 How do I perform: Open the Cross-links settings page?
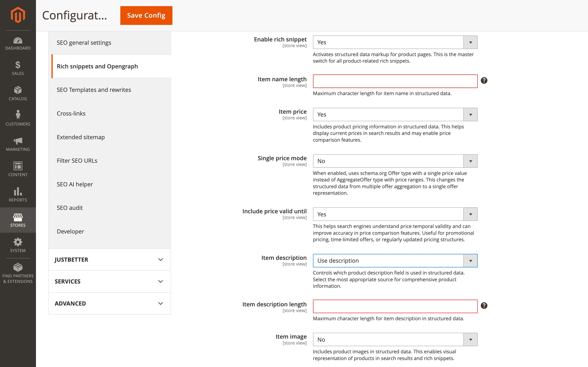[71, 113]
